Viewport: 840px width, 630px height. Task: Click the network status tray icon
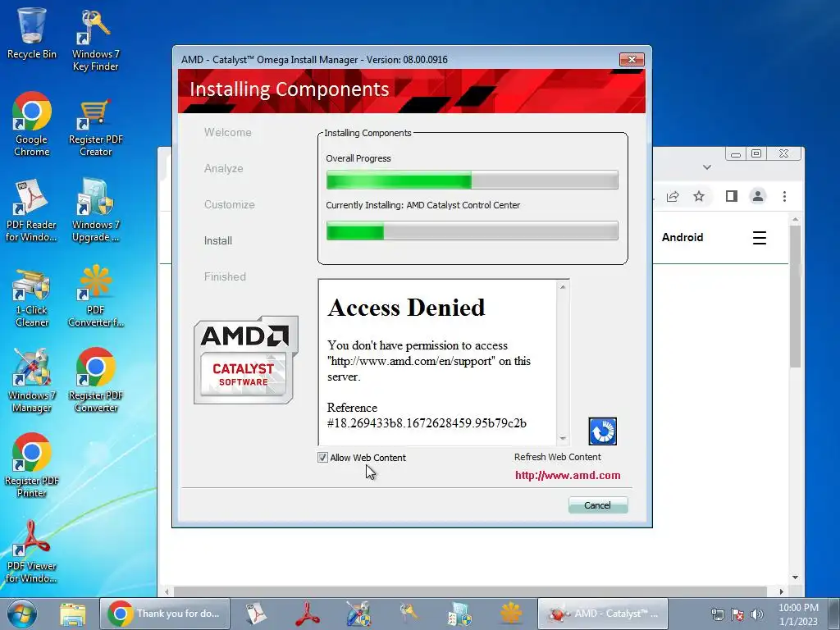717,614
